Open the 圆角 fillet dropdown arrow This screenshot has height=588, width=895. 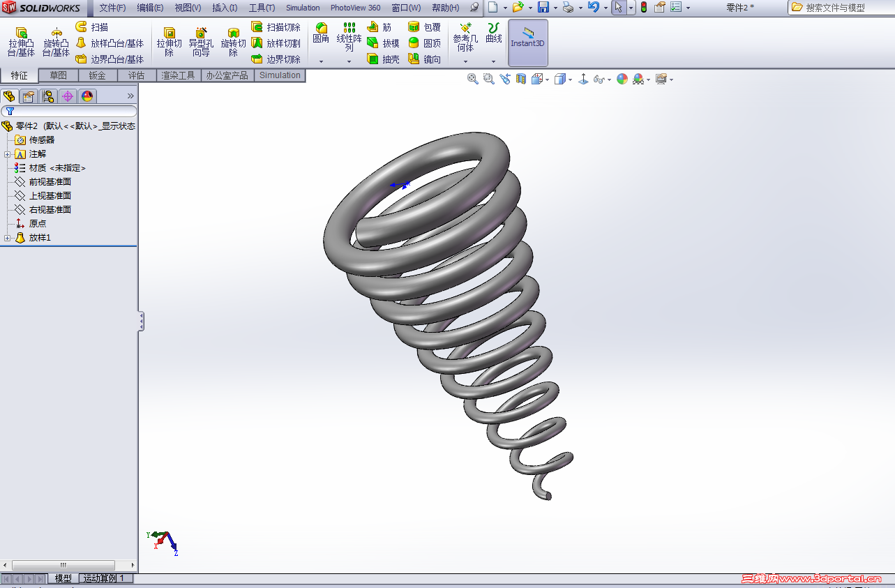click(x=321, y=61)
